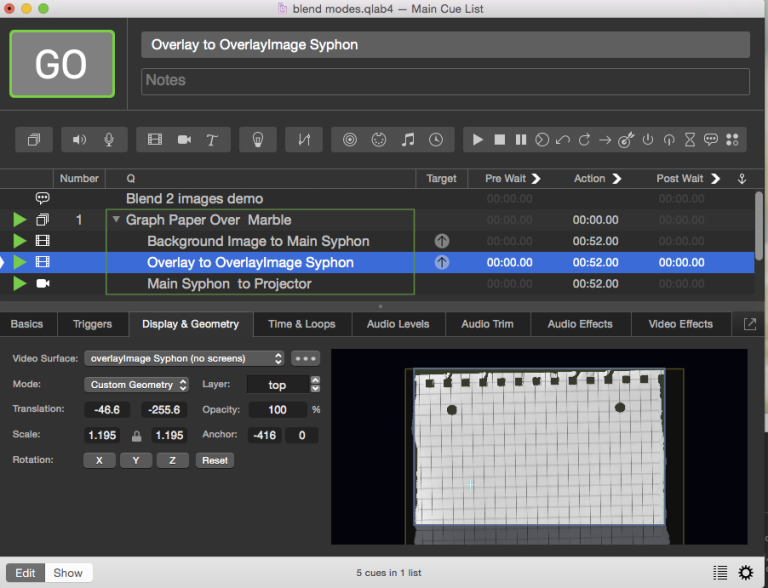Switch to the Triggers tab
This screenshot has width=768, height=588.
pos(93,324)
